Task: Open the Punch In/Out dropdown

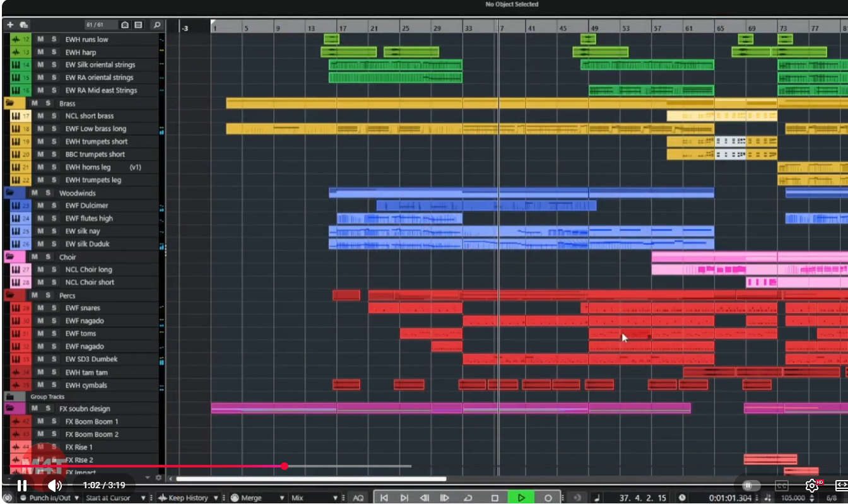Action: coord(77,498)
